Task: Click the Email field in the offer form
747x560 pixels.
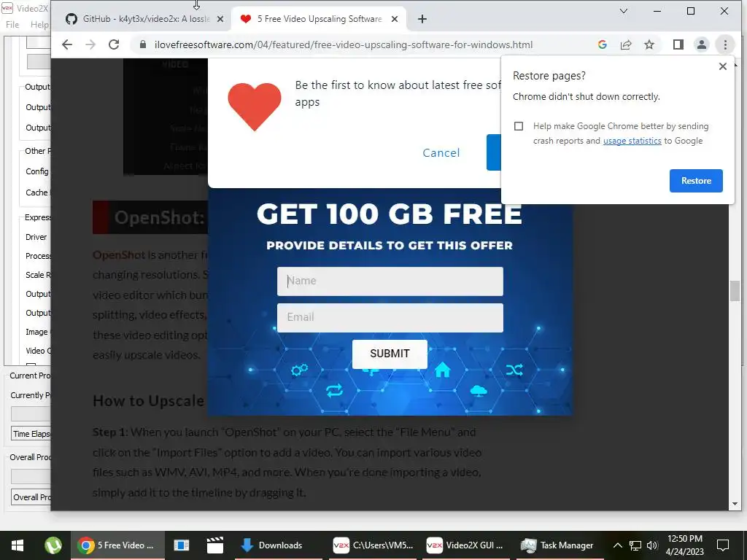Action: tap(390, 318)
